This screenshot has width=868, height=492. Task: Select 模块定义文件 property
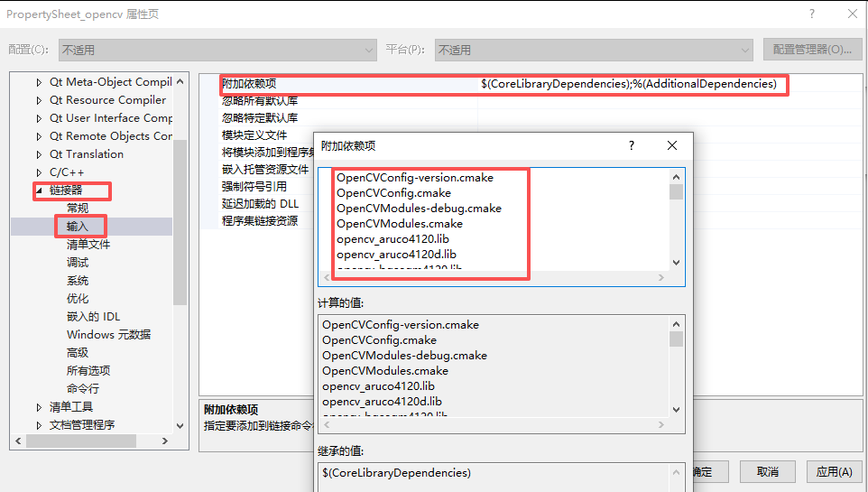pos(254,135)
